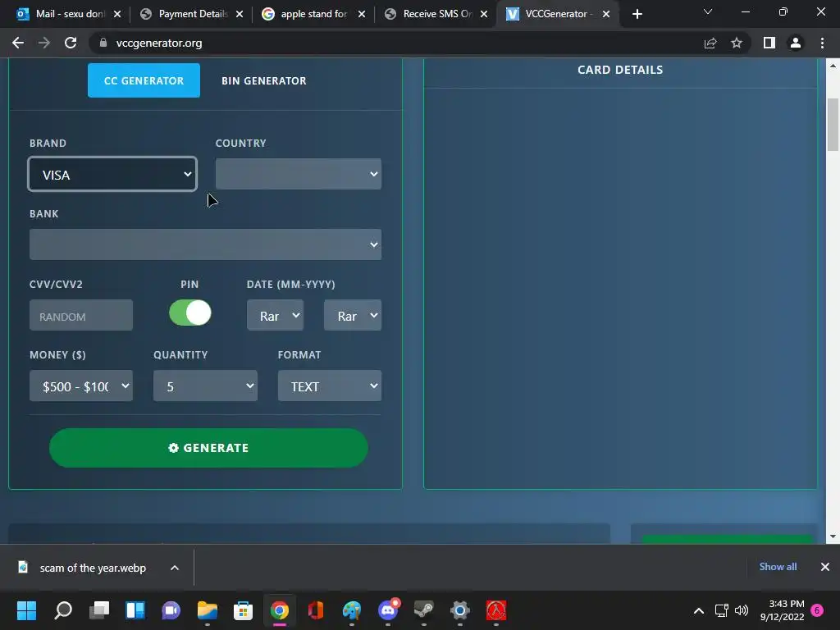The height and width of the screenshot is (630, 840).
Task: Click the browser back arrow
Action: click(18, 43)
